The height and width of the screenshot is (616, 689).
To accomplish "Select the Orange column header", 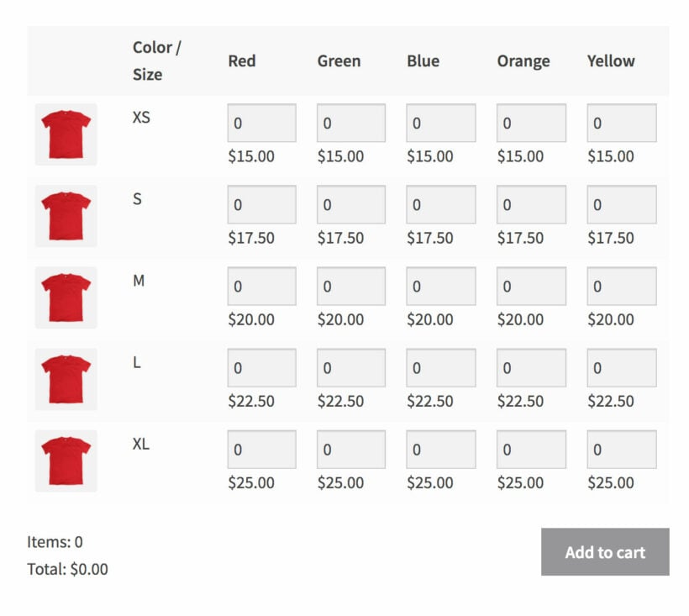I will point(524,61).
